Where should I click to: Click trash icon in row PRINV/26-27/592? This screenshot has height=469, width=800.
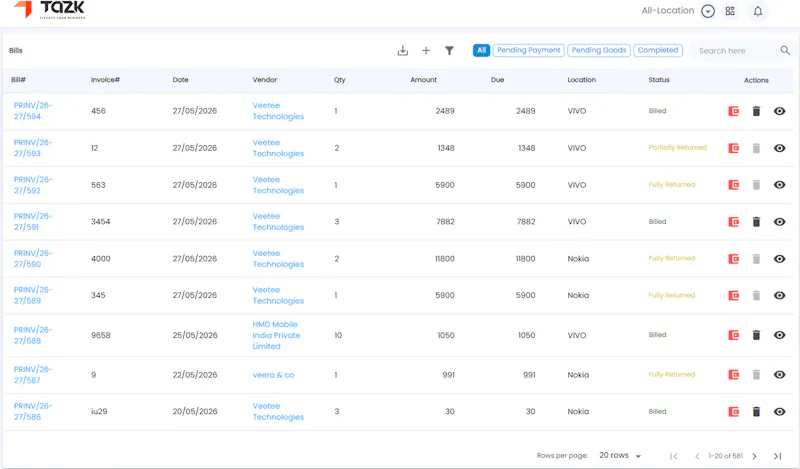pyautogui.click(x=756, y=185)
